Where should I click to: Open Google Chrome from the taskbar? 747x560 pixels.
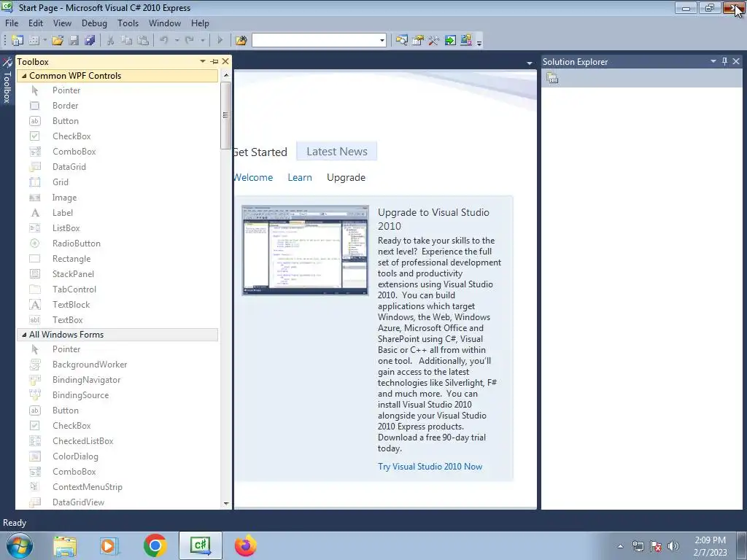[x=155, y=545]
